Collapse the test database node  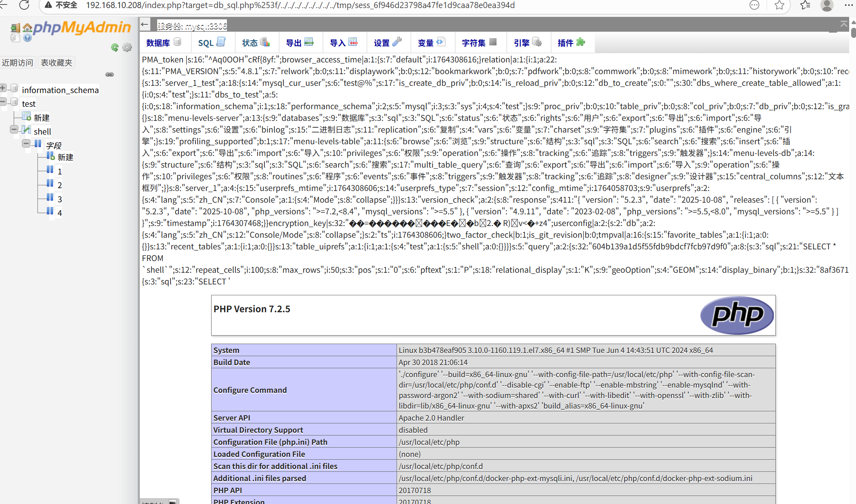tap(3, 102)
